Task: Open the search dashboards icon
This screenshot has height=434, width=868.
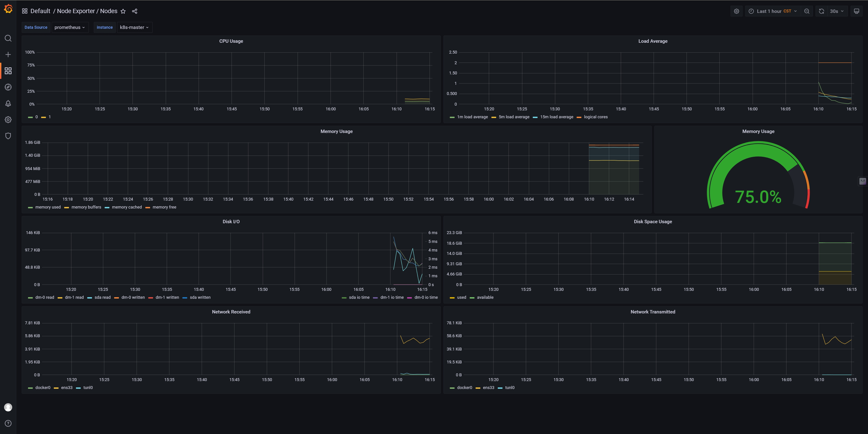Action: (x=8, y=38)
